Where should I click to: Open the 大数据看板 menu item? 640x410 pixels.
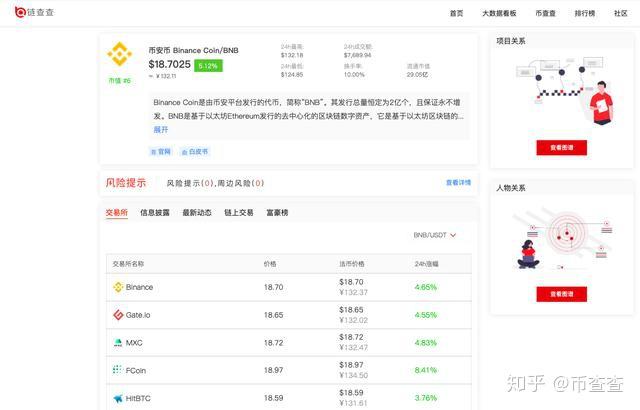(x=499, y=13)
